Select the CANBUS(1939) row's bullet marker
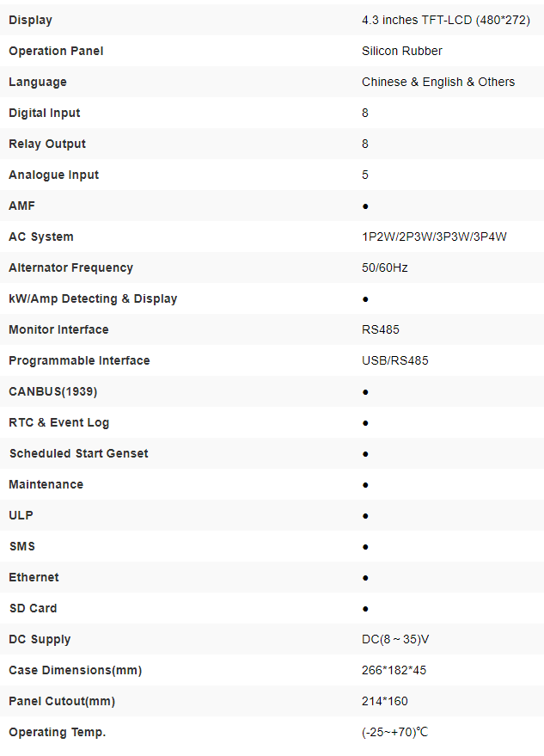This screenshot has height=756, width=544. [365, 392]
